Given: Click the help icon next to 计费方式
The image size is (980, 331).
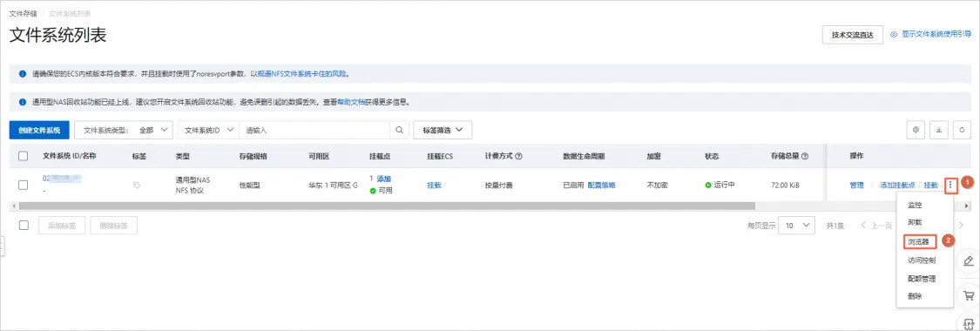Looking at the screenshot, I should pos(519,156).
